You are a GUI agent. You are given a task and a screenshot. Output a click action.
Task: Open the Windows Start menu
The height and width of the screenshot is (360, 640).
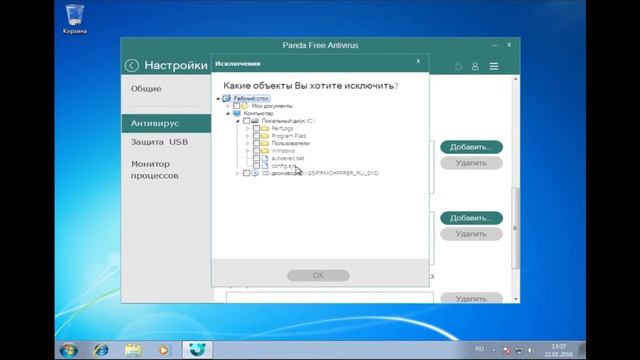[69, 350]
